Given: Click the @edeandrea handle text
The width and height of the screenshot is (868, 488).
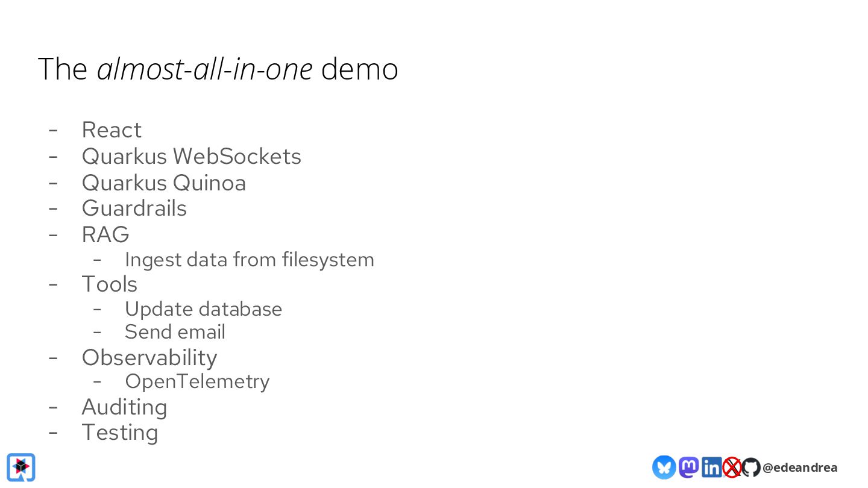Looking at the screenshot, I should (799, 468).
